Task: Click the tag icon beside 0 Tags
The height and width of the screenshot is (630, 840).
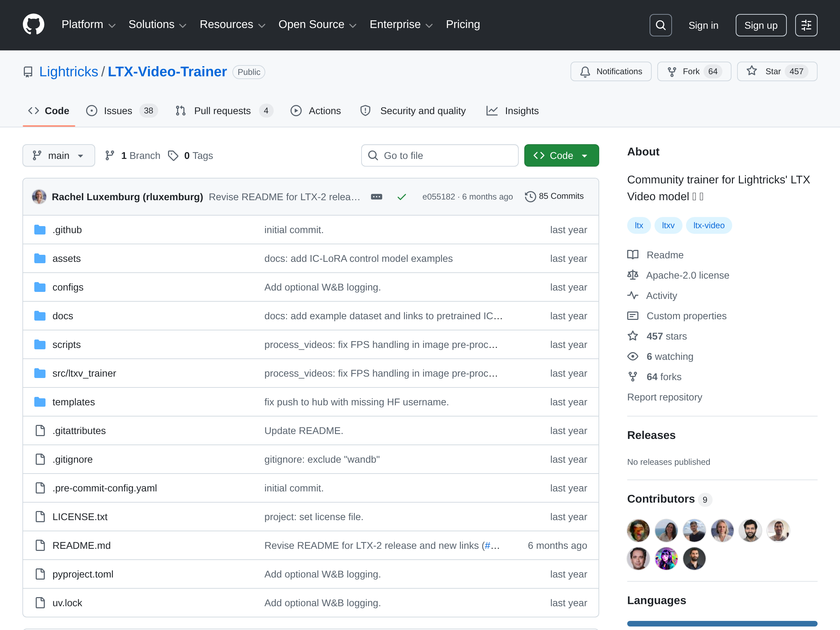Action: 173,156
